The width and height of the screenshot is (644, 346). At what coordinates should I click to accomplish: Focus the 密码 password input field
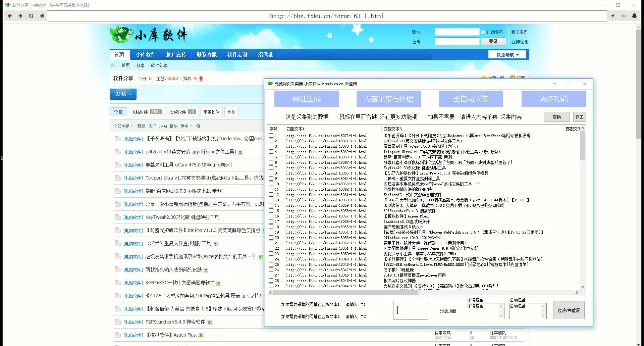tap(457, 41)
